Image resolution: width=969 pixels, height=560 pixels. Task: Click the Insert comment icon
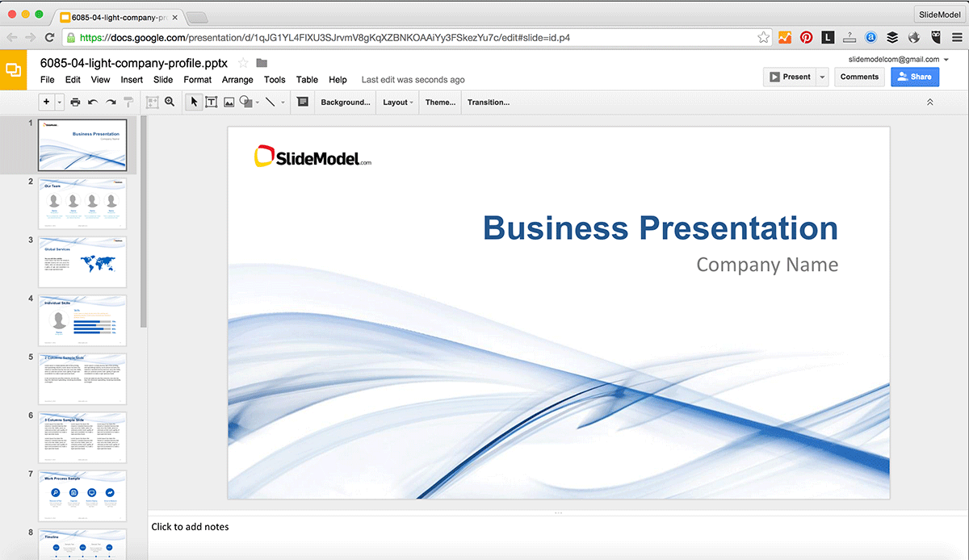tap(302, 102)
